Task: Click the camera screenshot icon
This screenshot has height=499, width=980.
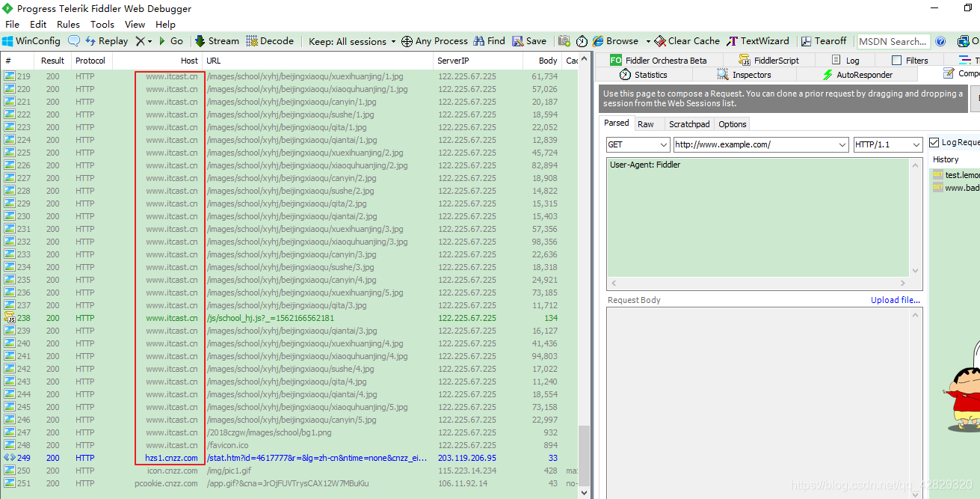Action: coord(564,41)
